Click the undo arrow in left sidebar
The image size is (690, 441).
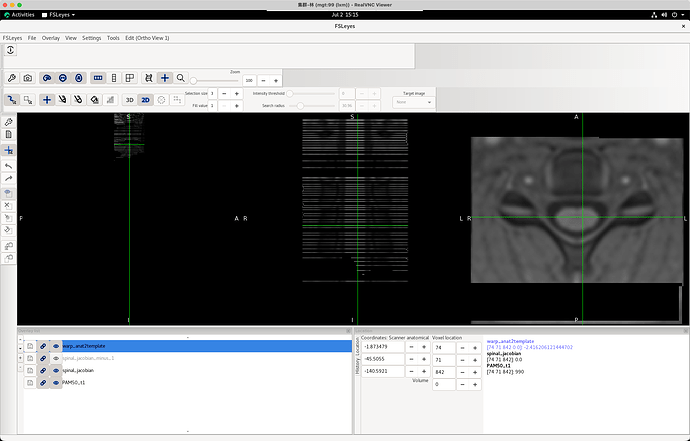[8, 166]
